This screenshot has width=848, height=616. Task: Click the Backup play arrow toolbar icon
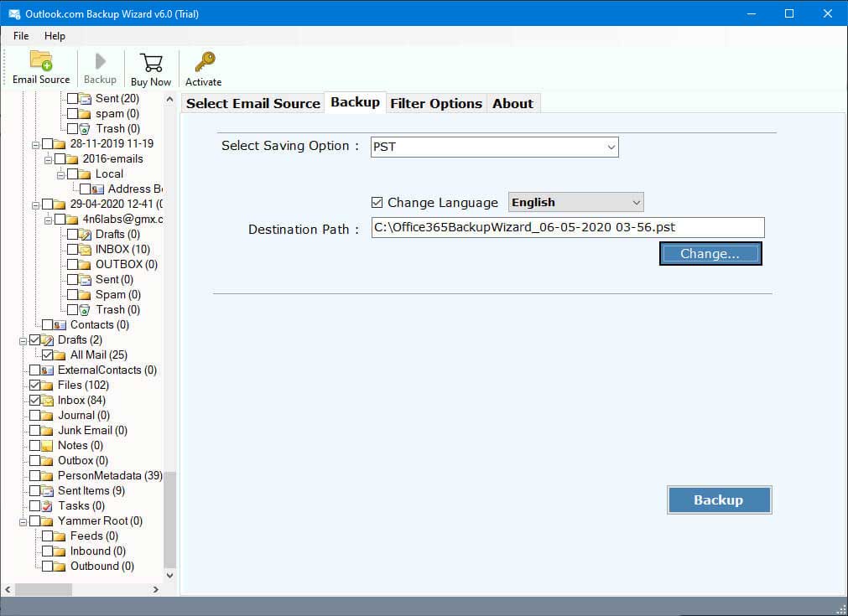100,61
